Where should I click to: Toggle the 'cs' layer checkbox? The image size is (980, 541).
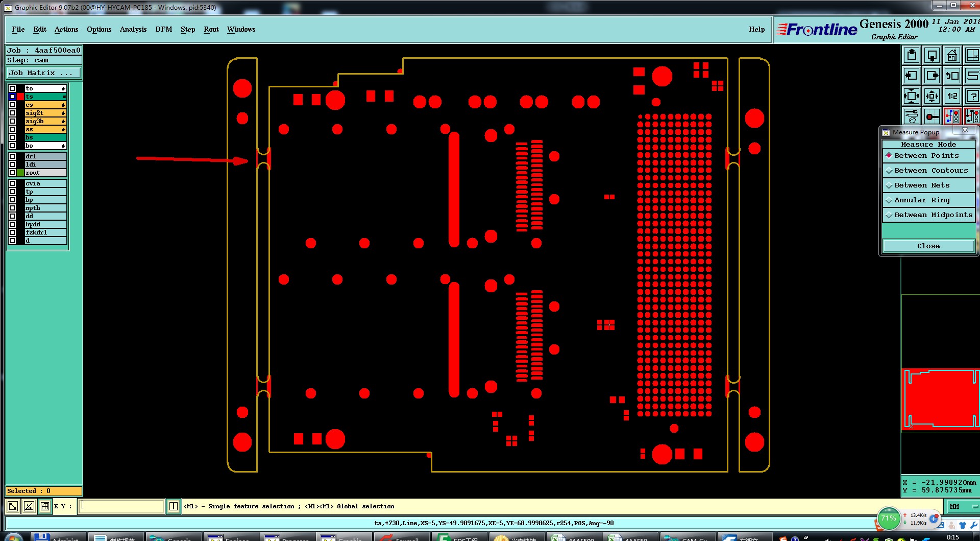tap(12, 105)
